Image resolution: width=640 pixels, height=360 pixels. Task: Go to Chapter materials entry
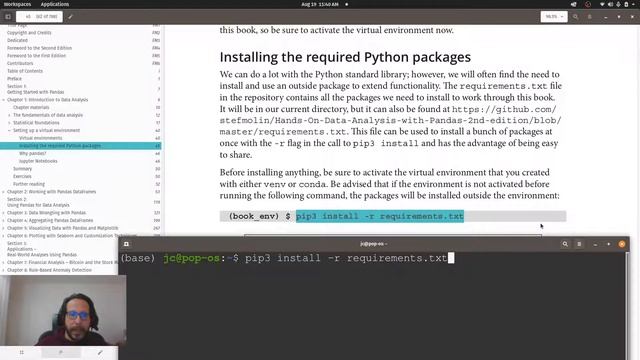tap(31, 107)
